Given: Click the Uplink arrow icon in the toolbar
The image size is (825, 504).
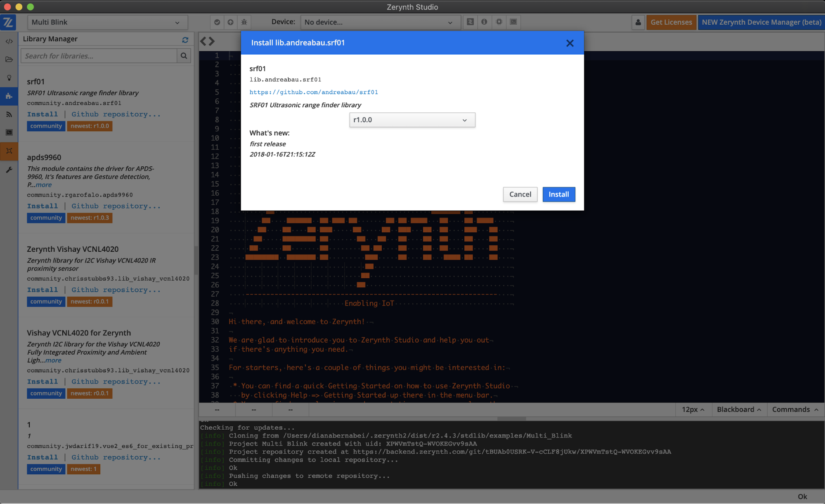Looking at the screenshot, I should pos(231,22).
